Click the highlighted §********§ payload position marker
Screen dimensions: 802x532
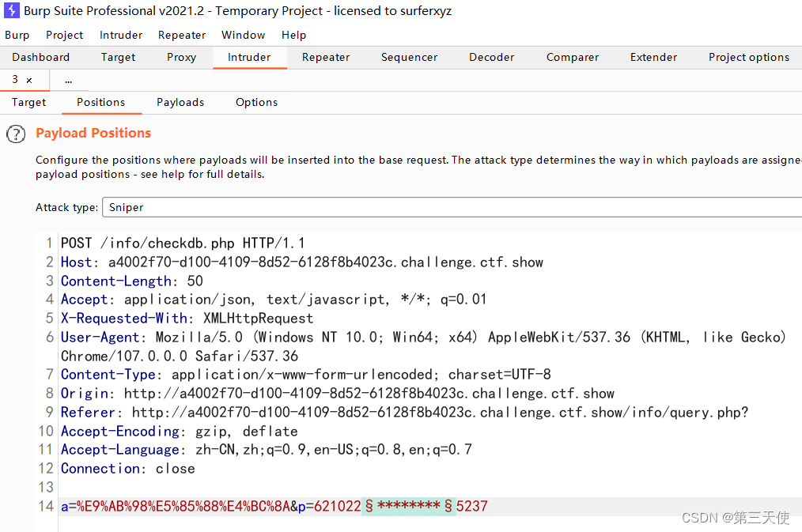(x=409, y=506)
